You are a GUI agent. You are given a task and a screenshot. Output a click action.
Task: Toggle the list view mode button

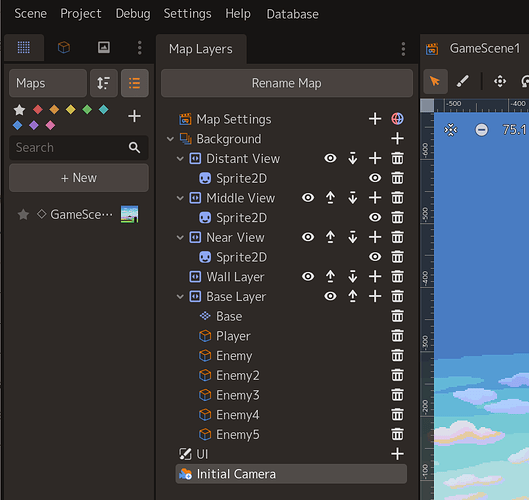(x=135, y=83)
